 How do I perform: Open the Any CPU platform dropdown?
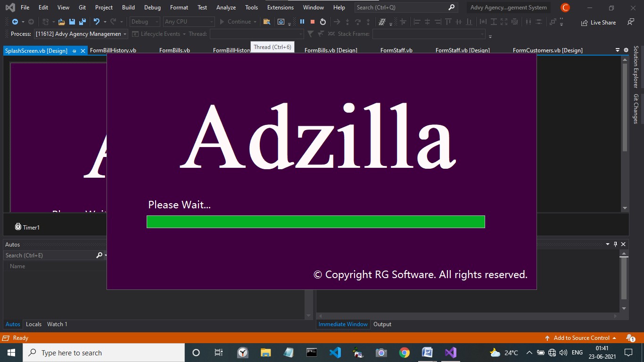tap(189, 22)
